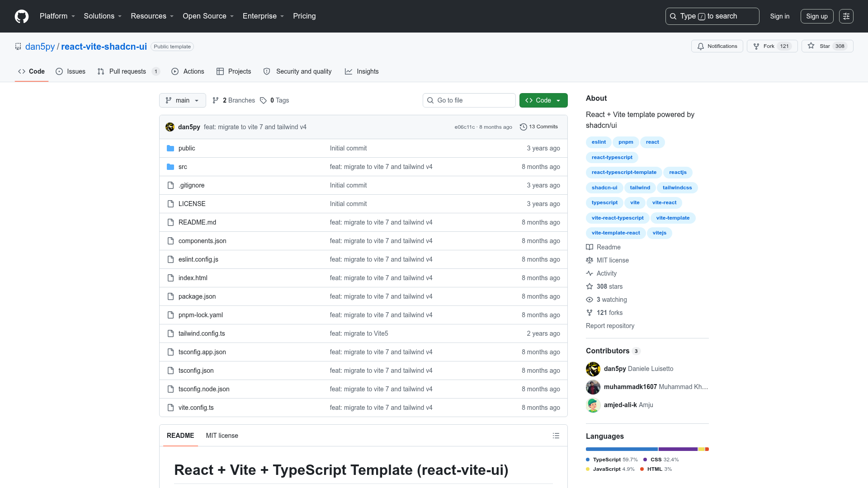Open the vite-react-typescript topic tag
868x488 pixels.
click(x=618, y=218)
